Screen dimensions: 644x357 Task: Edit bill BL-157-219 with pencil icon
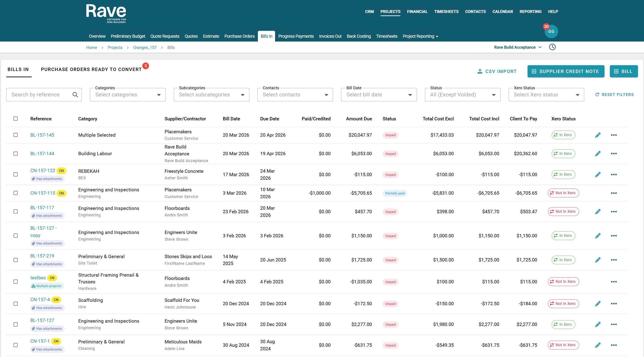click(x=598, y=260)
